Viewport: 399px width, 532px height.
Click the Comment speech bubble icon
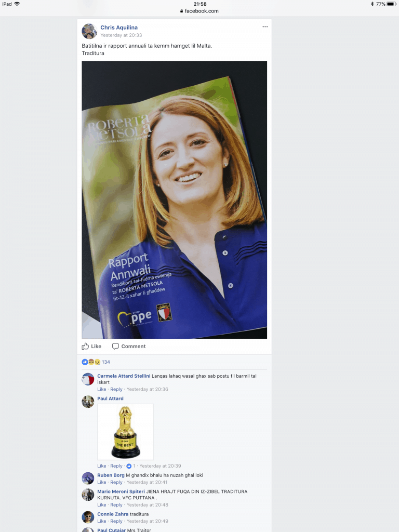[x=115, y=346]
